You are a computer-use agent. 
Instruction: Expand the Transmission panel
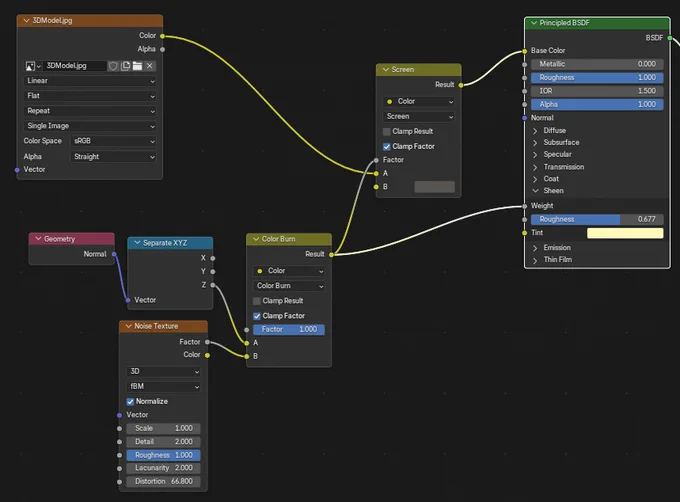tap(535, 167)
